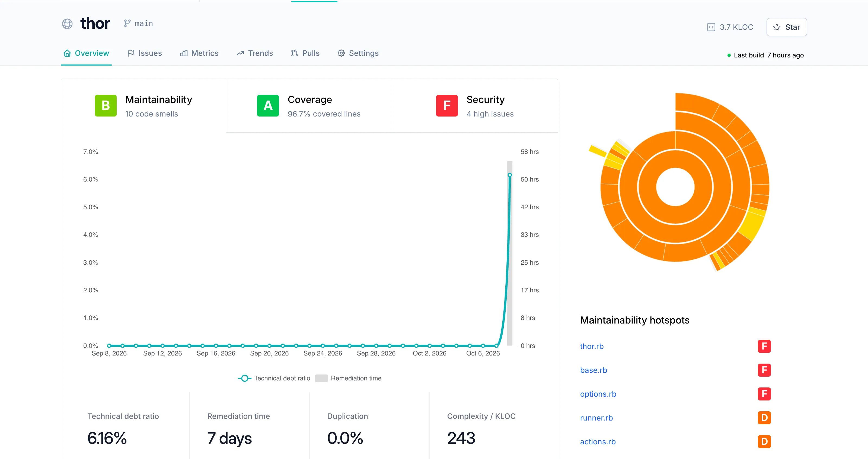Click the 243 complexity per KLOC value

click(x=461, y=438)
